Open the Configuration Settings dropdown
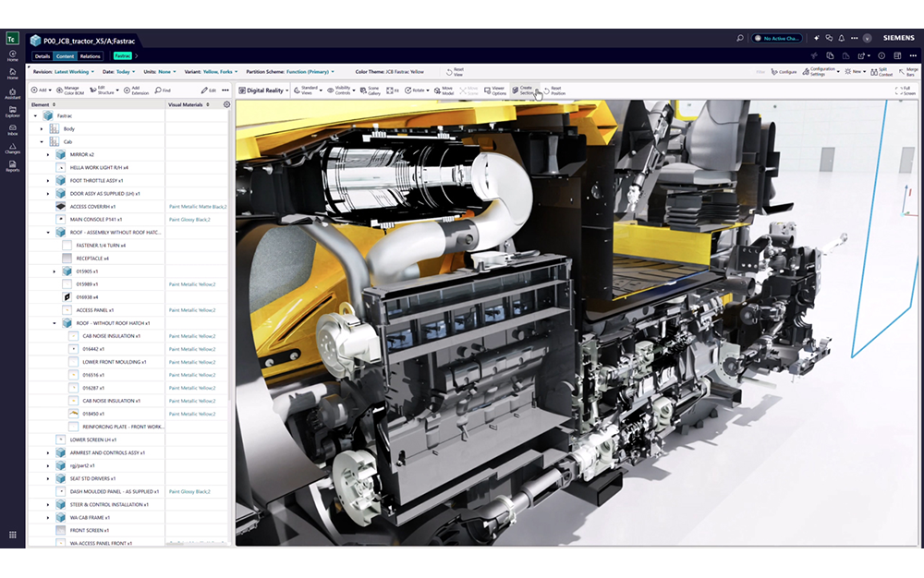 821,71
